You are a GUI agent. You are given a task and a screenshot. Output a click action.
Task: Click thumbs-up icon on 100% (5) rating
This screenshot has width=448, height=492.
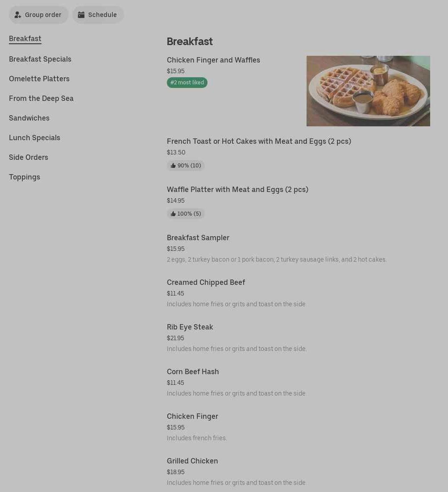[x=173, y=214]
